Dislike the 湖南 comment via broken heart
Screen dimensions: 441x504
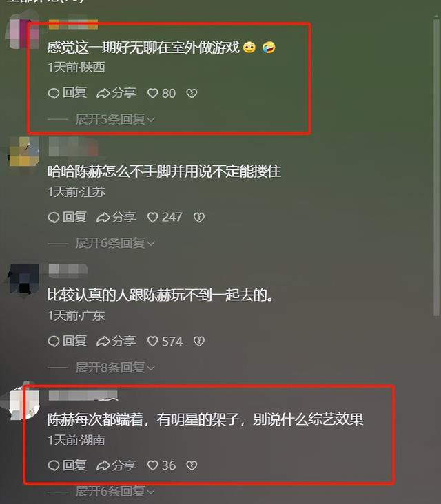(x=192, y=465)
